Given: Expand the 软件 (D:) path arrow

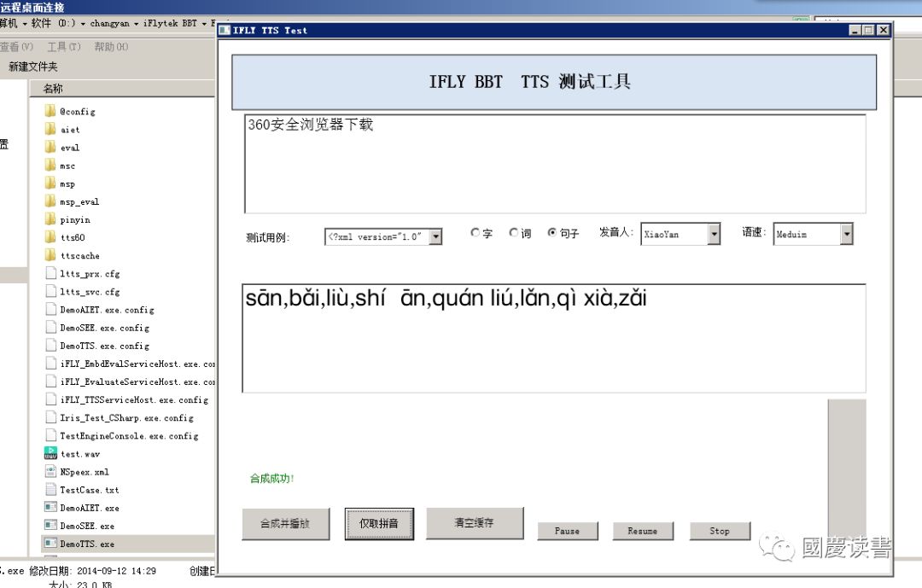Looking at the screenshot, I should 83,24.
